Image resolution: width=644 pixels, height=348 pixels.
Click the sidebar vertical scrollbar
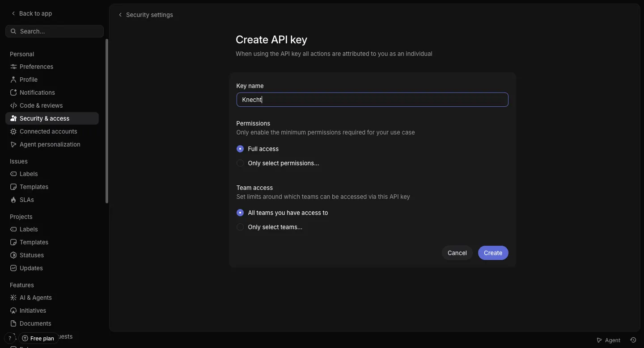point(107,121)
